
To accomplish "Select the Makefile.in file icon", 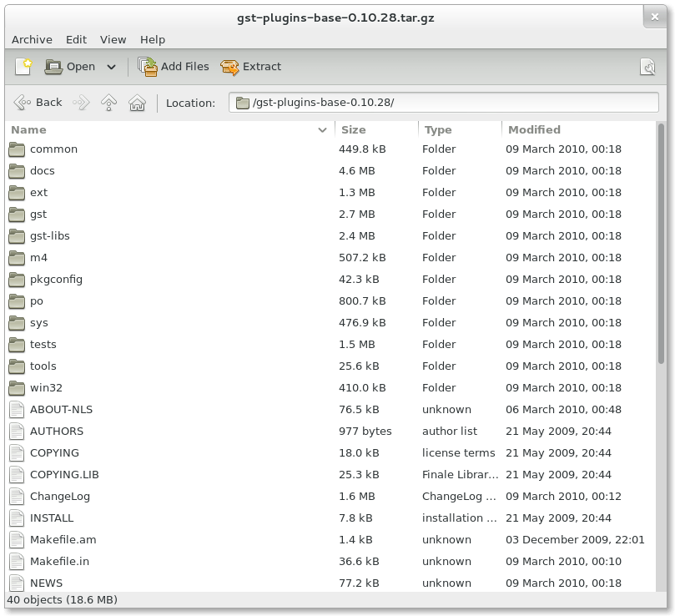I will 17,561.
